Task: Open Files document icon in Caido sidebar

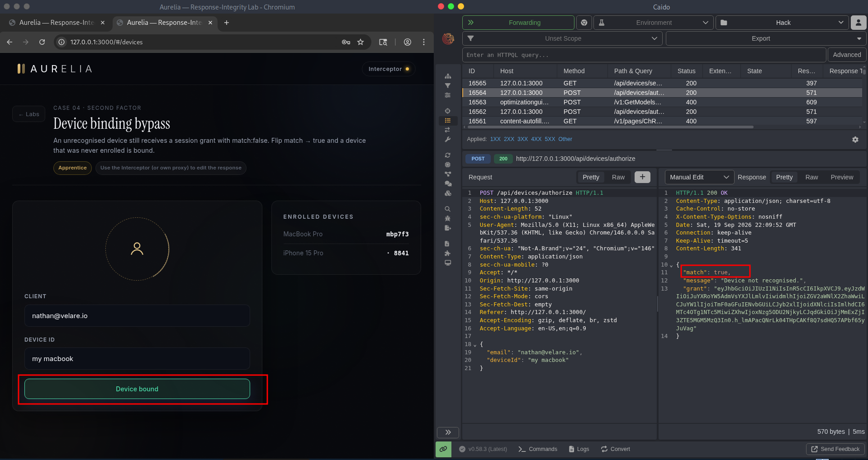Action: click(x=448, y=244)
